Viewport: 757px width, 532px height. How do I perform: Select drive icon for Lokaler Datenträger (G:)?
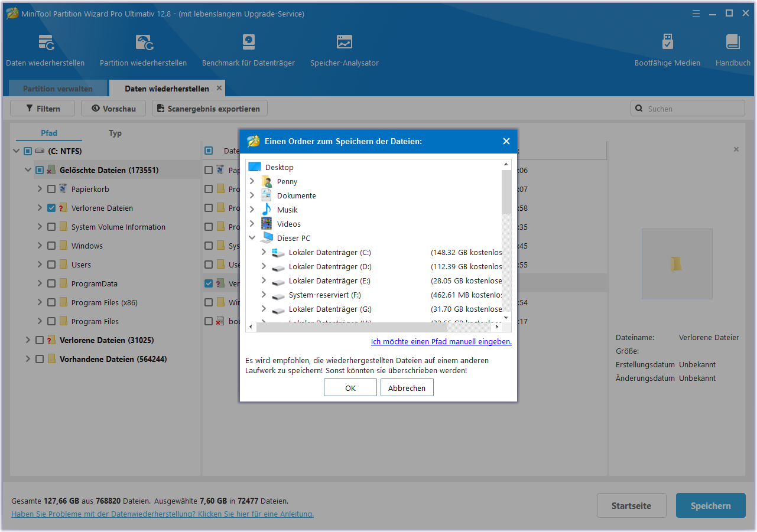click(x=278, y=309)
